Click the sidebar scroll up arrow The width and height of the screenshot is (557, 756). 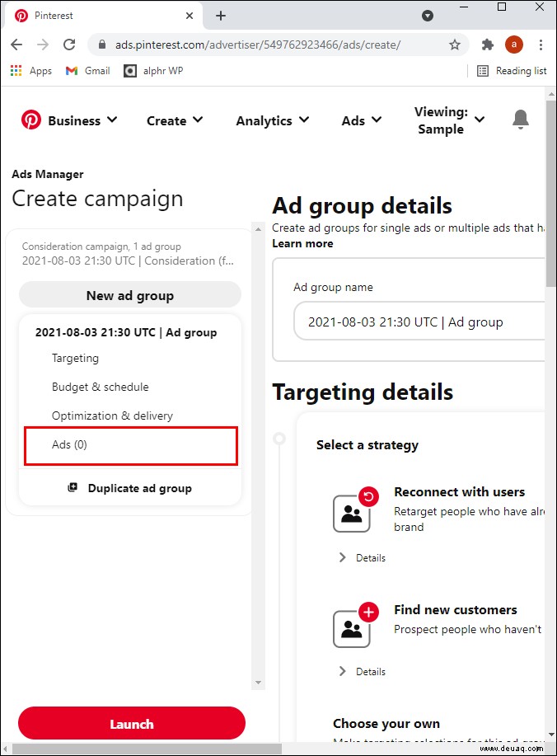258,229
